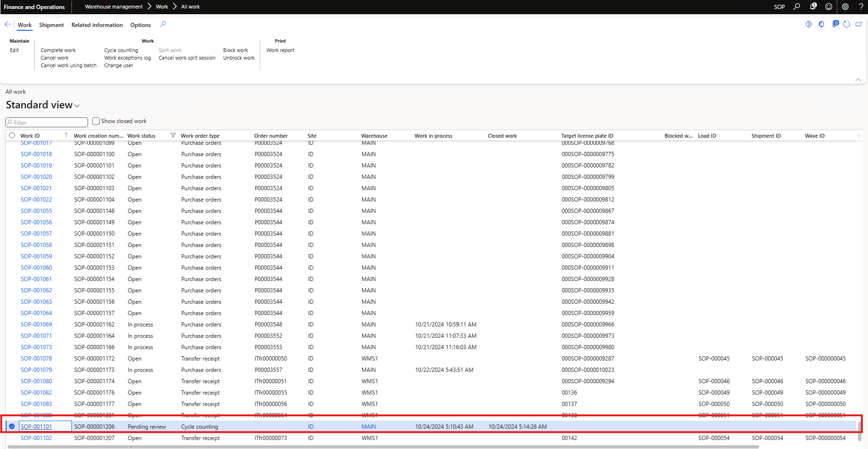Switch to the Shipment tab
This screenshot has height=449, width=868.
pos(51,25)
